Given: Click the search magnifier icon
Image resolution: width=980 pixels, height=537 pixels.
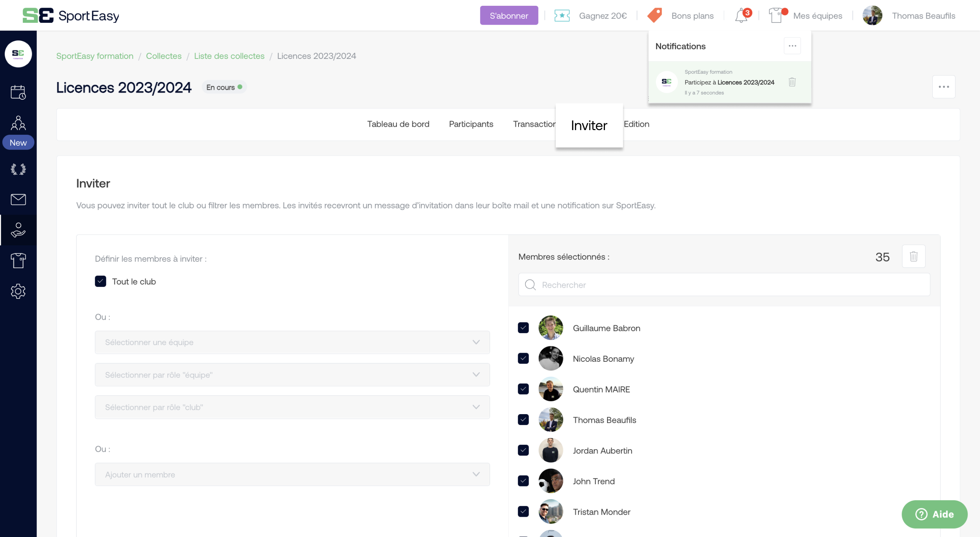Looking at the screenshot, I should pyautogui.click(x=530, y=285).
